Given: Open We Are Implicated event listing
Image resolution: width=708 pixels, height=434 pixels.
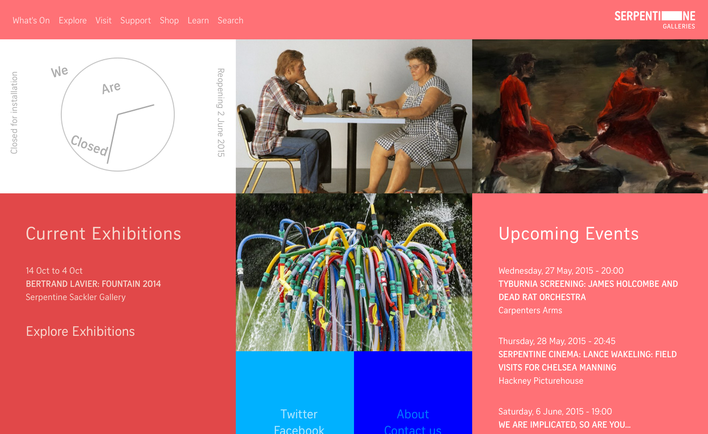Looking at the screenshot, I should pos(564,425).
